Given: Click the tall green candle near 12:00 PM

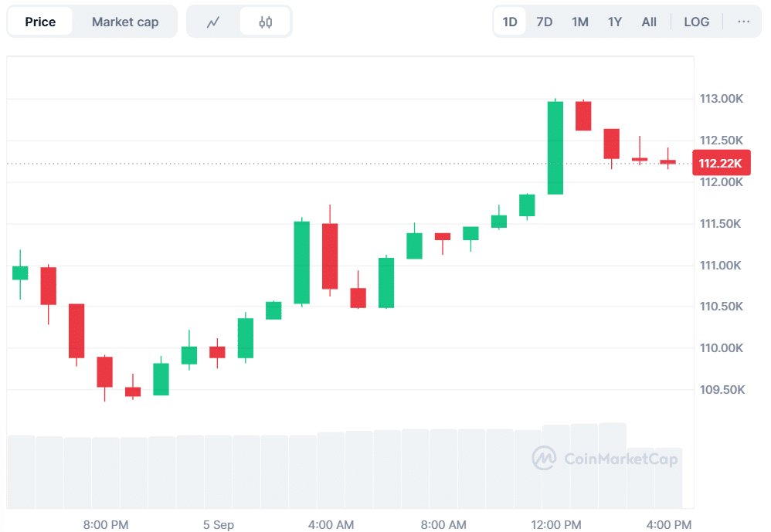Looking at the screenshot, I should [x=555, y=147].
